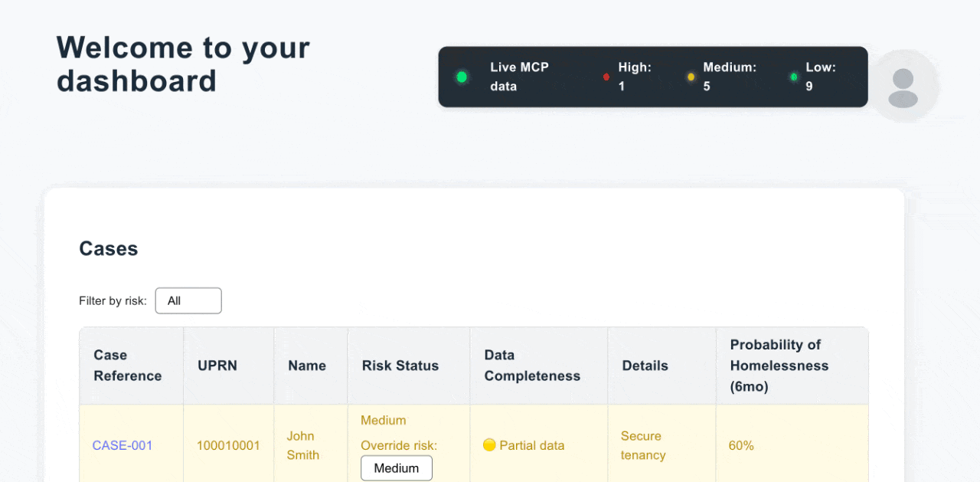The width and height of the screenshot is (980, 482).
Task: Click the Secure tenancy details cell
Action: pos(644,445)
